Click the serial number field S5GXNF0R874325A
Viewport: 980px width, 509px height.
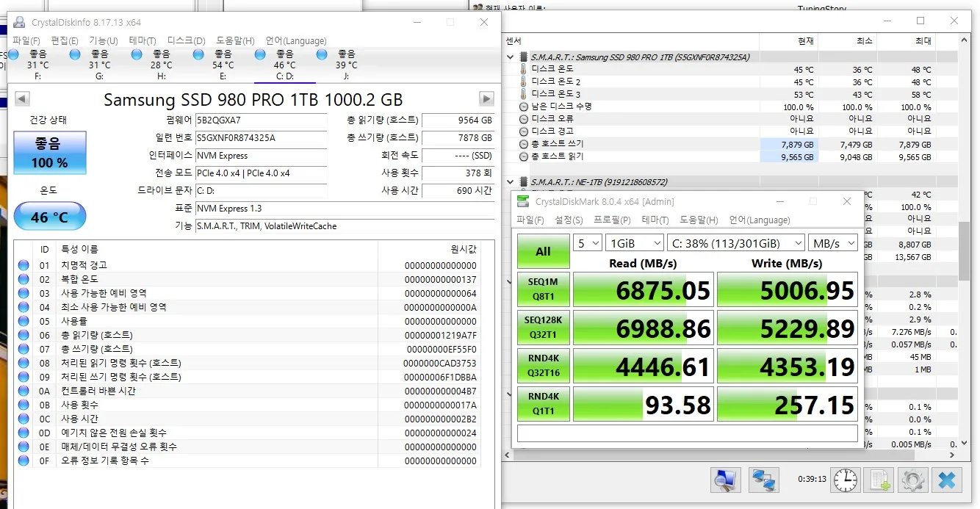click(x=261, y=138)
